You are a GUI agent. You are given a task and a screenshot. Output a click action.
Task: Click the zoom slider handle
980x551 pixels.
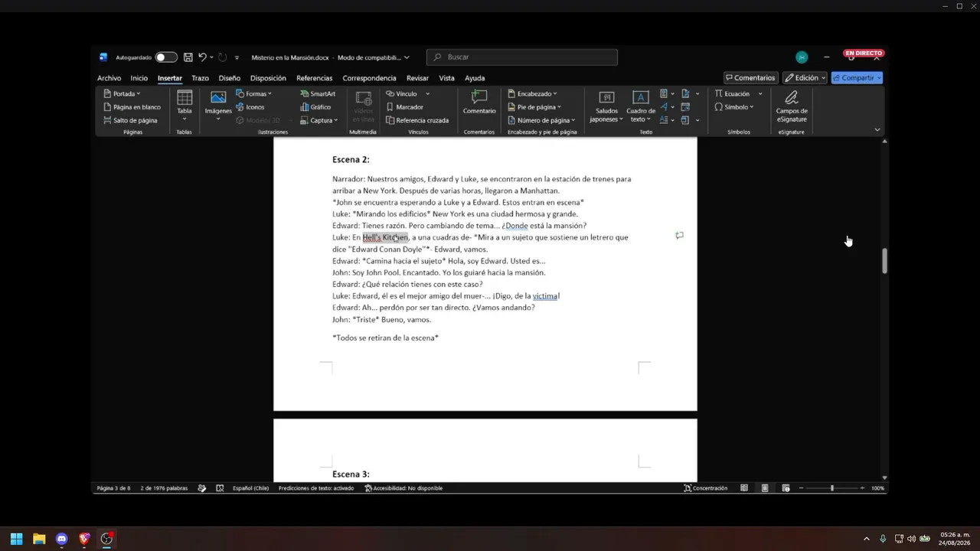click(832, 488)
